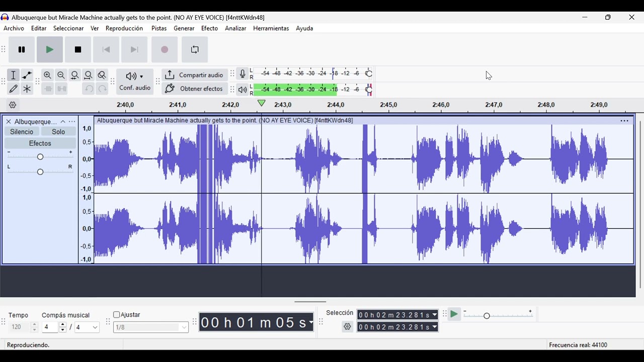This screenshot has width=644, height=362.
Task: Fit selection to width zoom icon
Action: (x=75, y=75)
